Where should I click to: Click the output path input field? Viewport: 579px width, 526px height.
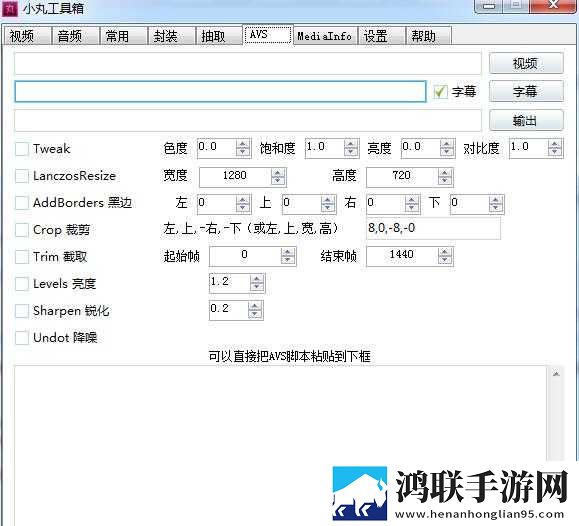[x=247, y=120]
